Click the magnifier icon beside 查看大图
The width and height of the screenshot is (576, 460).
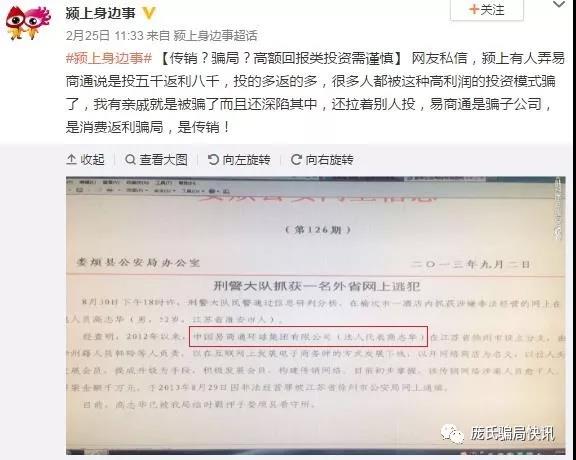pos(130,160)
